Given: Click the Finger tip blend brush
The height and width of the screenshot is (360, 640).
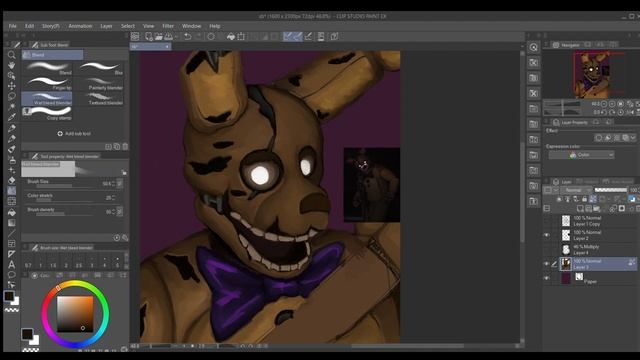Looking at the screenshot, I should (x=47, y=84).
